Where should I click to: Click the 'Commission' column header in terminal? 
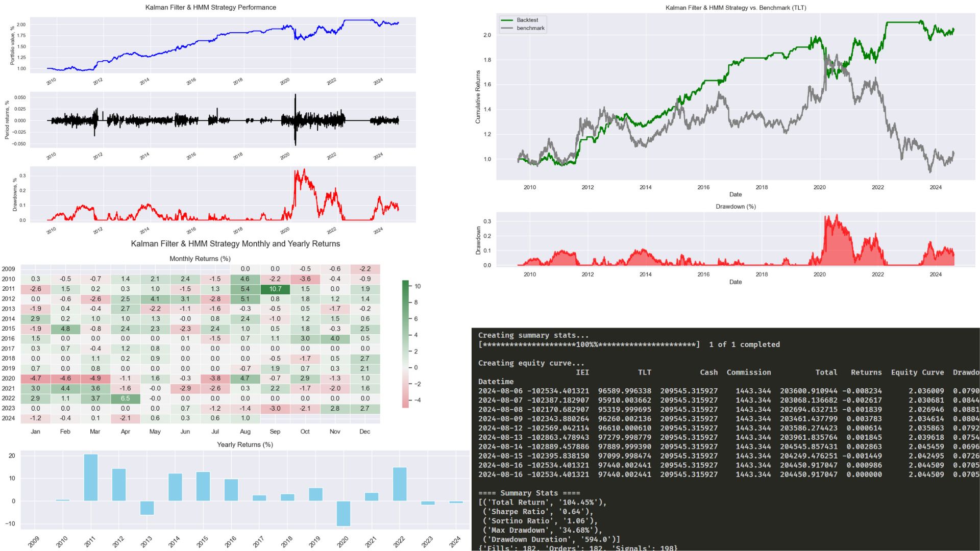point(749,372)
